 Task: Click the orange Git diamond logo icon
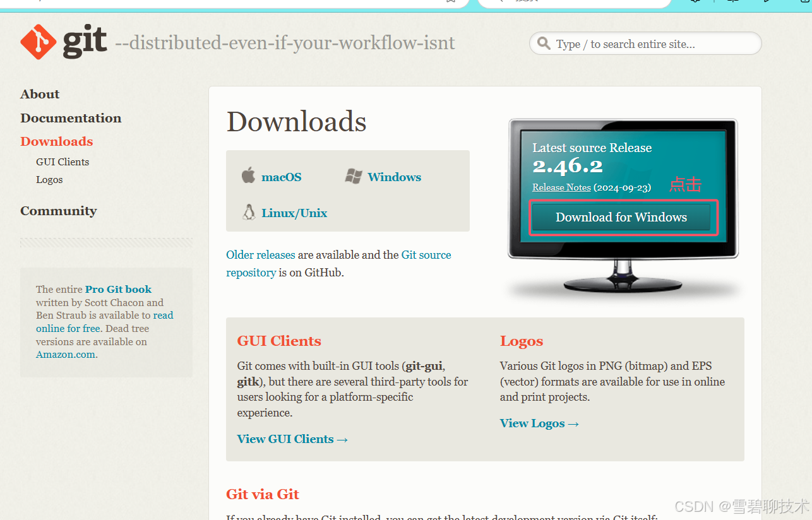39,42
